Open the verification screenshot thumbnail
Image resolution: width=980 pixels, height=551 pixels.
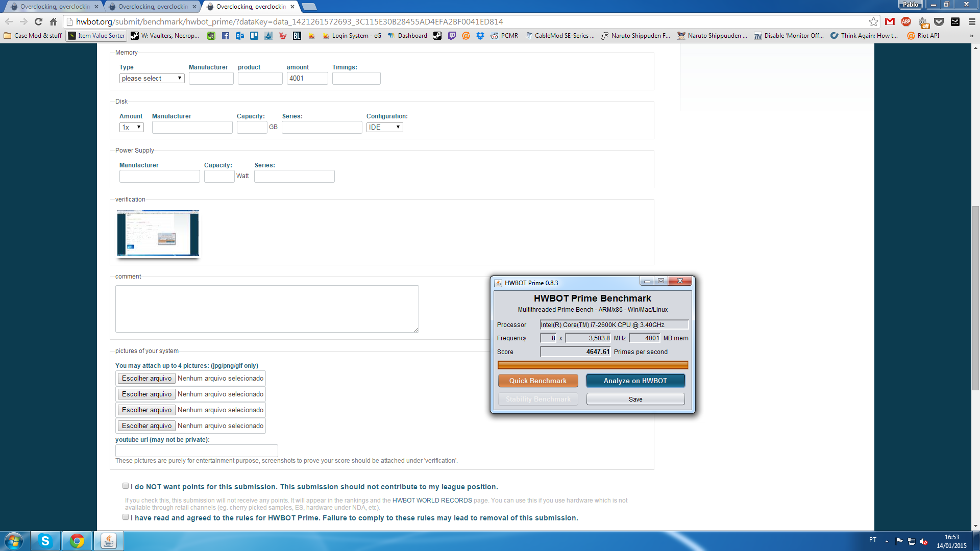[158, 233]
